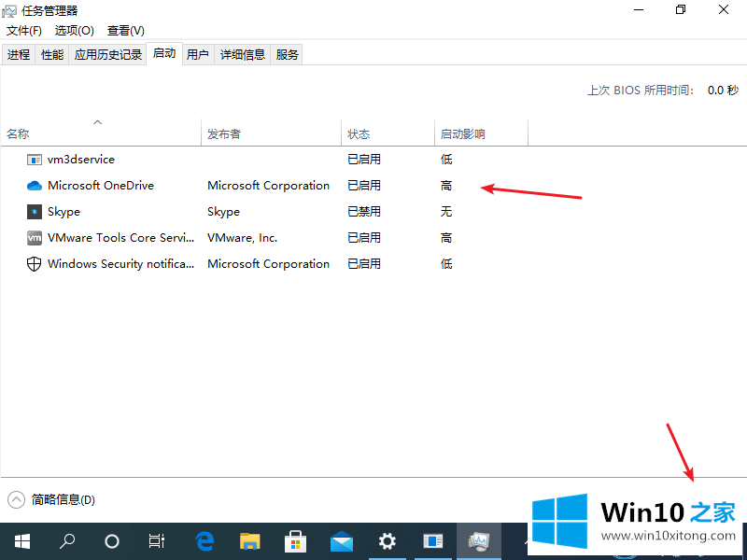Screen dimensions: 747x560
Task: Select the vm3dservice row name
Action: [x=81, y=160]
